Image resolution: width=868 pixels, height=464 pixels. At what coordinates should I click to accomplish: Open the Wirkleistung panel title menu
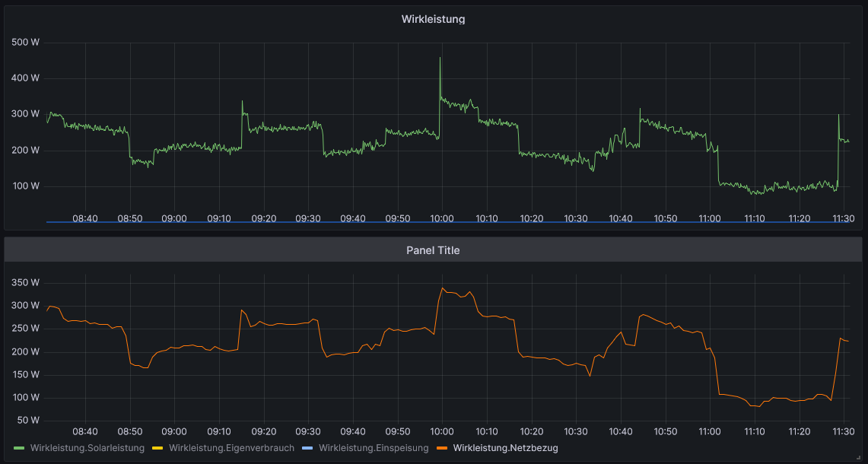433,19
